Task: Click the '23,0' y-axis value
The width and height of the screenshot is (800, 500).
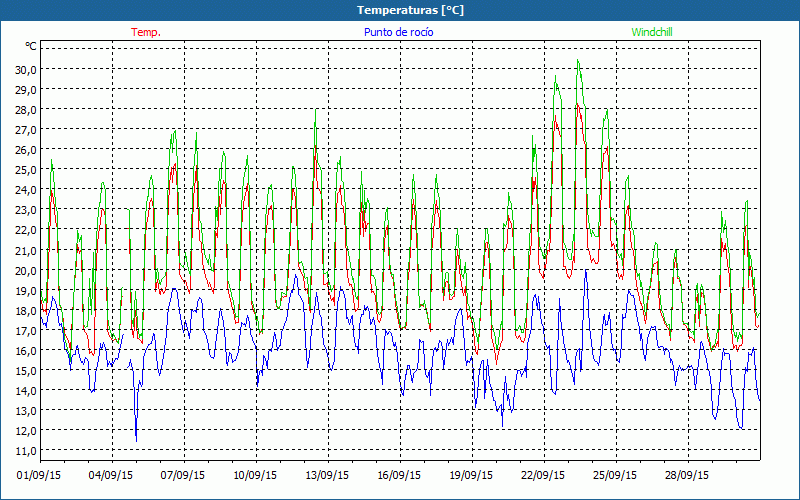Action: 26,210
